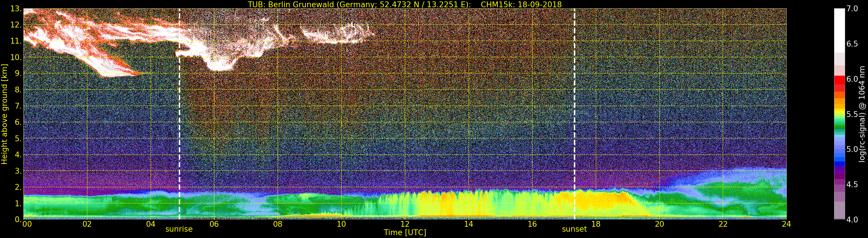Click the colorbar tick value "5.0"

pos(852,149)
